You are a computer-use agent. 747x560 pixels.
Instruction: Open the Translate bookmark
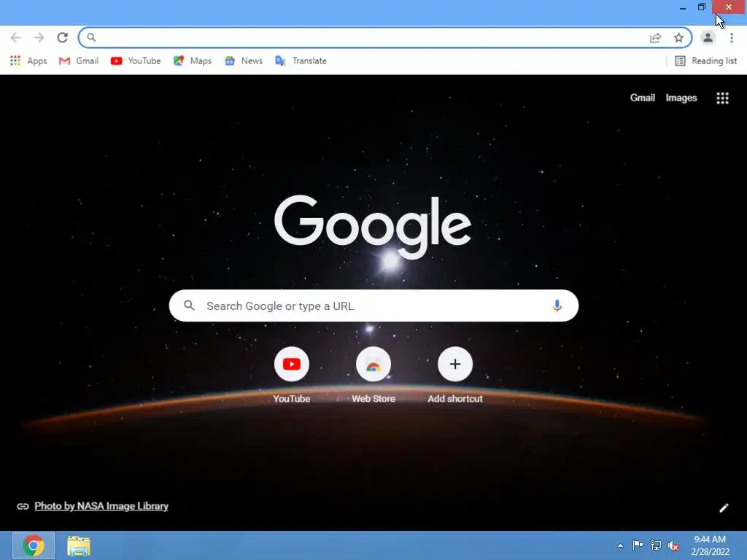point(301,61)
